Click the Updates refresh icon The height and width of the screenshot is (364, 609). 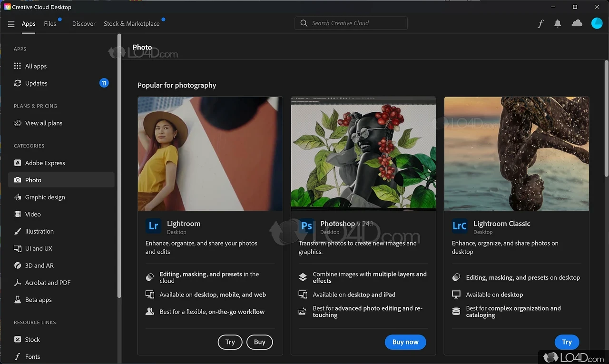tap(18, 83)
